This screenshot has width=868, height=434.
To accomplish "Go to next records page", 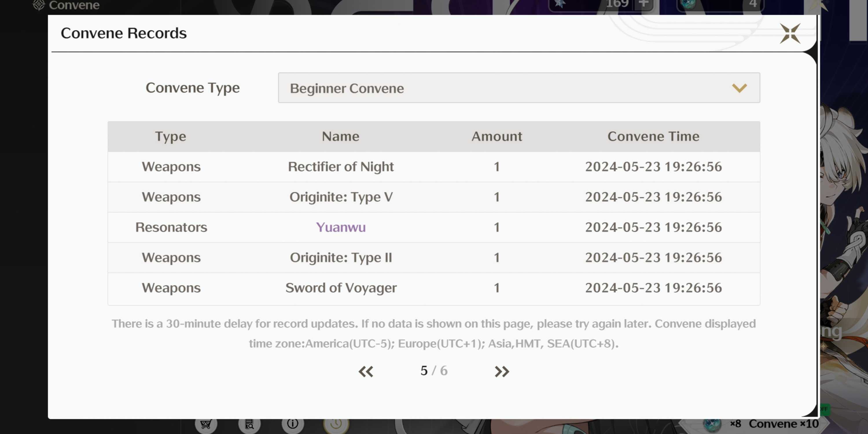I will [x=501, y=371].
